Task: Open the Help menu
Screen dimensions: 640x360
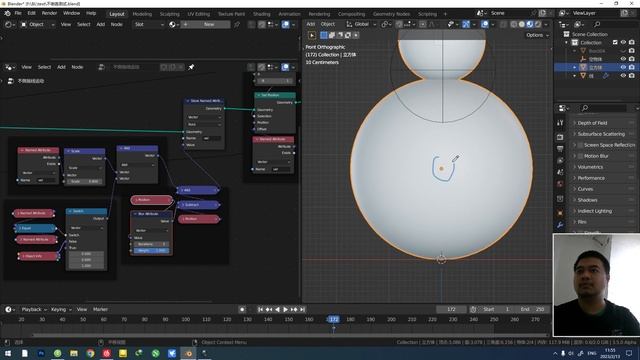Action: click(91, 13)
